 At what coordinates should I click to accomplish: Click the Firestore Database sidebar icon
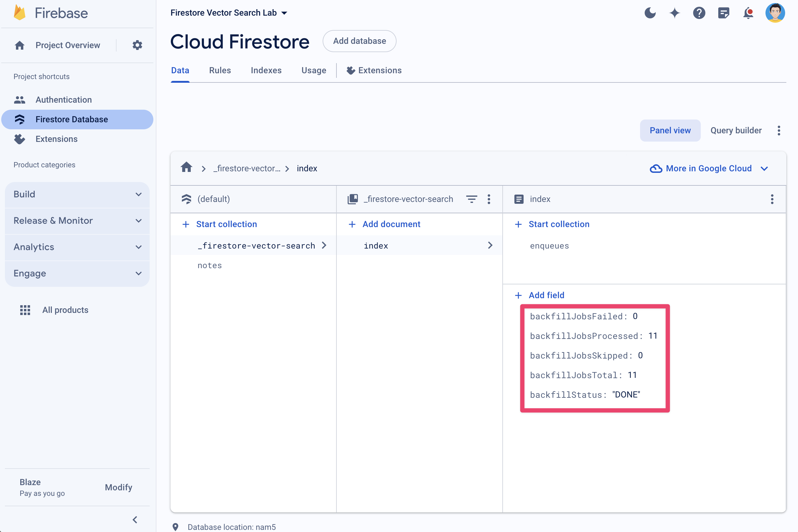19,119
